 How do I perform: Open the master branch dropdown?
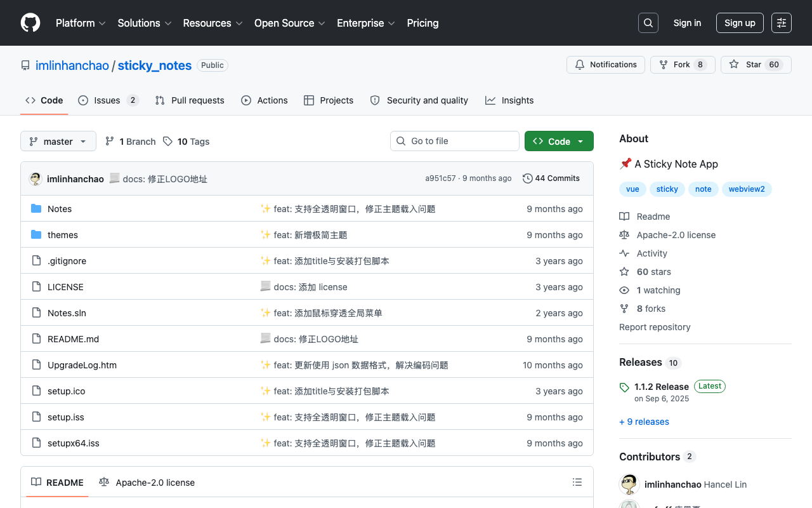(x=58, y=141)
